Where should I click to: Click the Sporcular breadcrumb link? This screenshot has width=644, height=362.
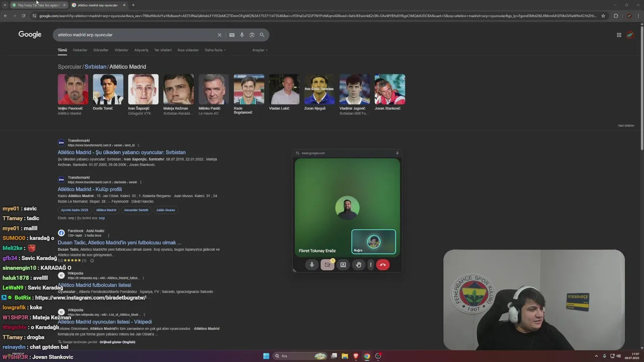(69, 66)
